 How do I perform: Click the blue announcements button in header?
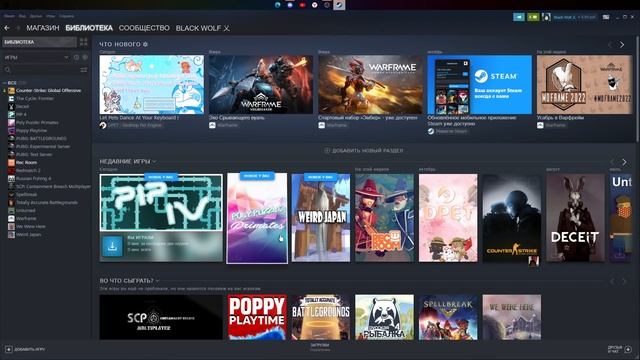coord(519,17)
